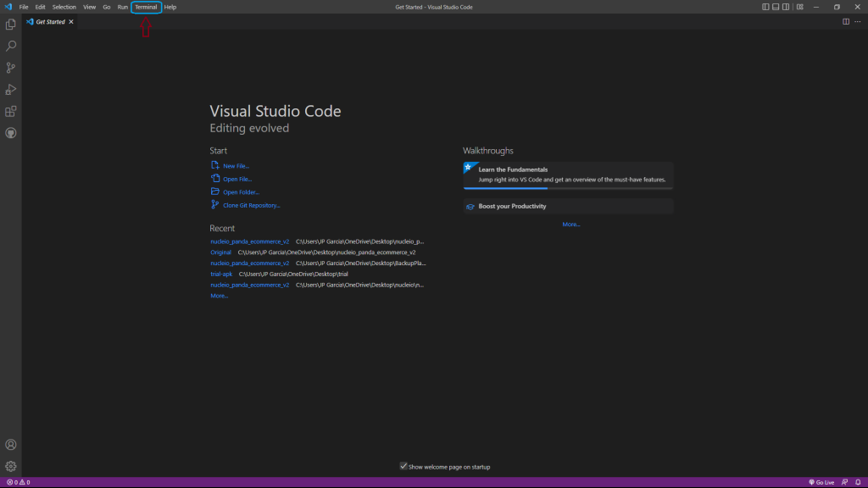Open the GitHub view in activity bar

click(x=10, y=133)
